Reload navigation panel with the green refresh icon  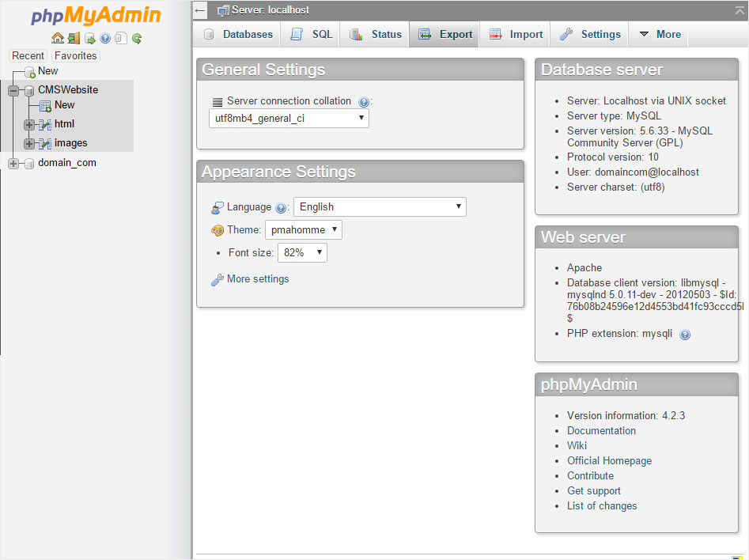(137, 38)
